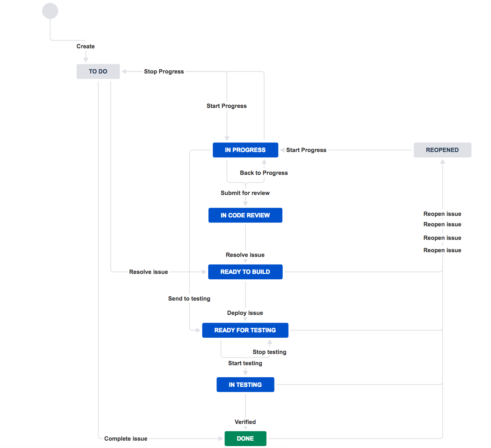The image size is (491, 448).
Task: Select the READY FOR TESTING status
Action: [x=245, y=330]
